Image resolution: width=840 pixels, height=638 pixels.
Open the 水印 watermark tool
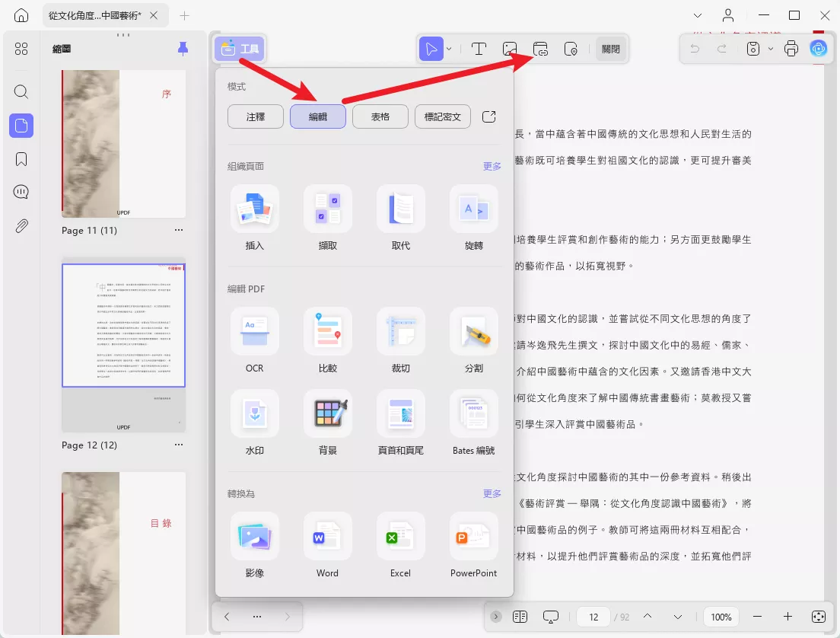[x=254, y=423]
